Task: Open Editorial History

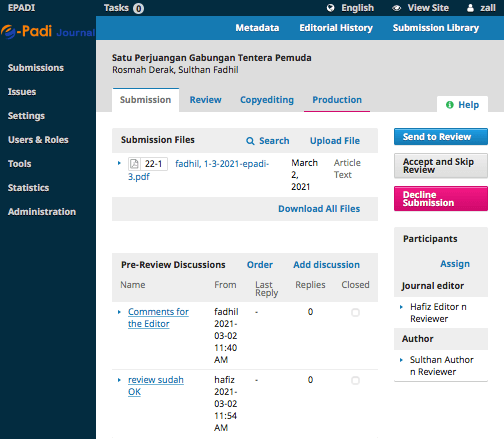Action: (336, 28)
